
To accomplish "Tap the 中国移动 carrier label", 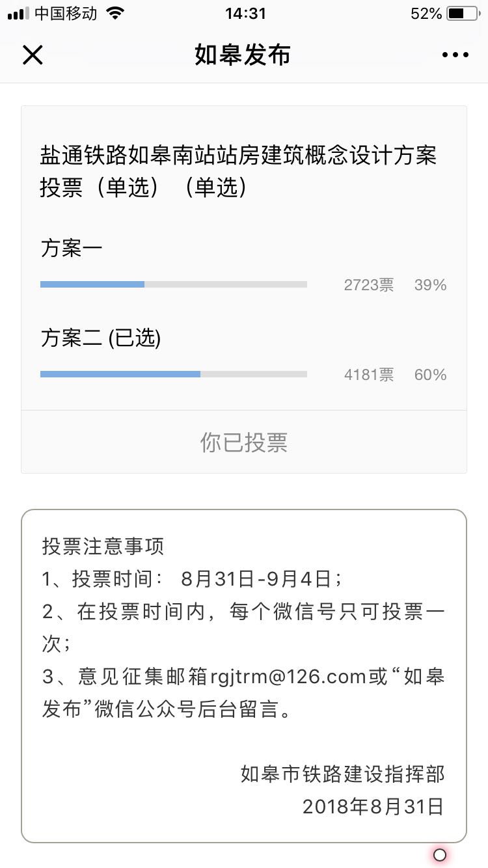I will coord(65,14).
